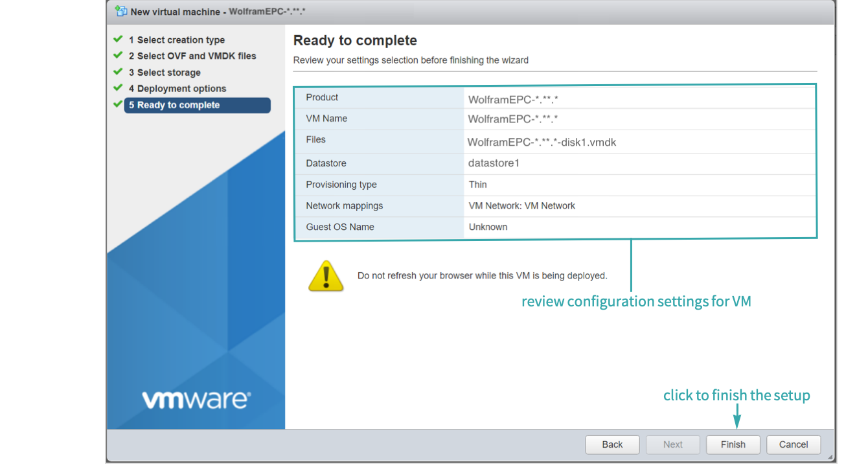868x469 pixels.
Task: Click the new virtual machine title icon
Action: [120, 11]
